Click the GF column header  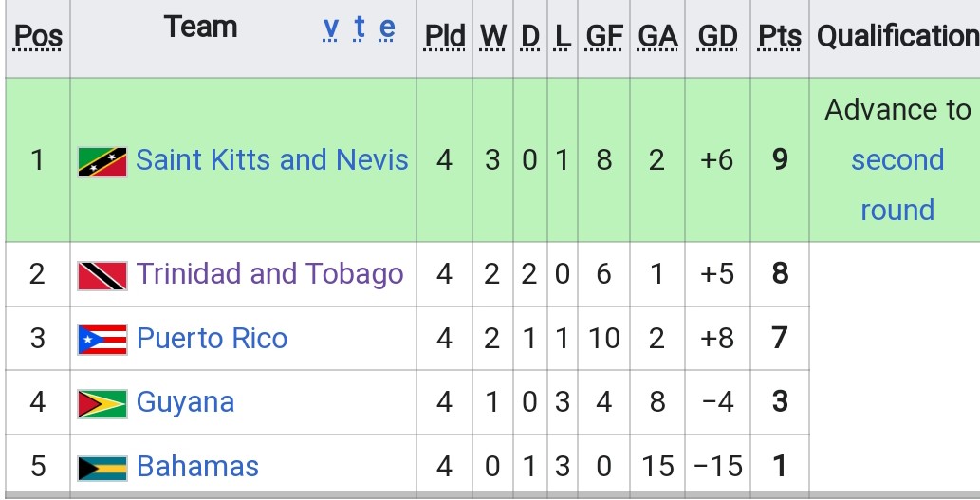604,36
